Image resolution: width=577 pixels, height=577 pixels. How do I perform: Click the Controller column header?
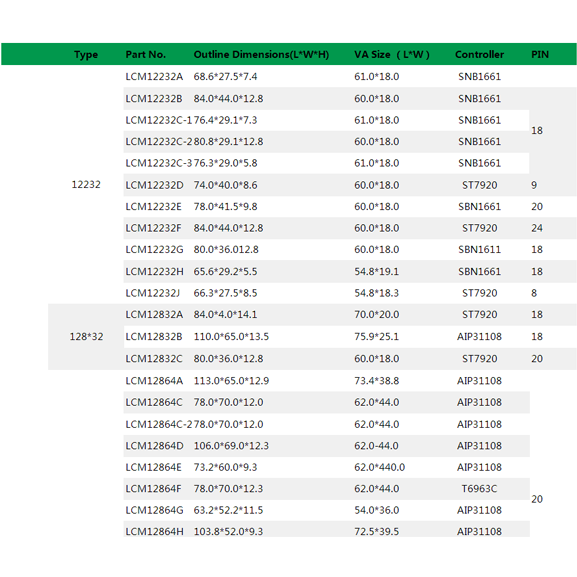tap(479, 54)
